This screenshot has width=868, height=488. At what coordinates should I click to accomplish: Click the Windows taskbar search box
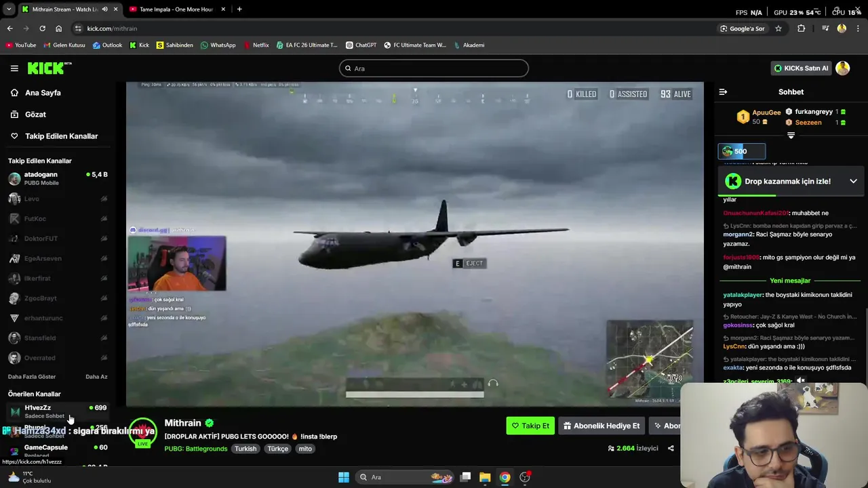[405, 477]
